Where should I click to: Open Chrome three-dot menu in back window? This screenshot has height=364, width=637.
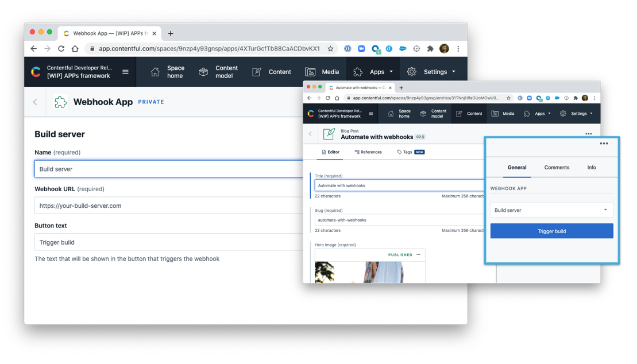click(x=458, y=49)
